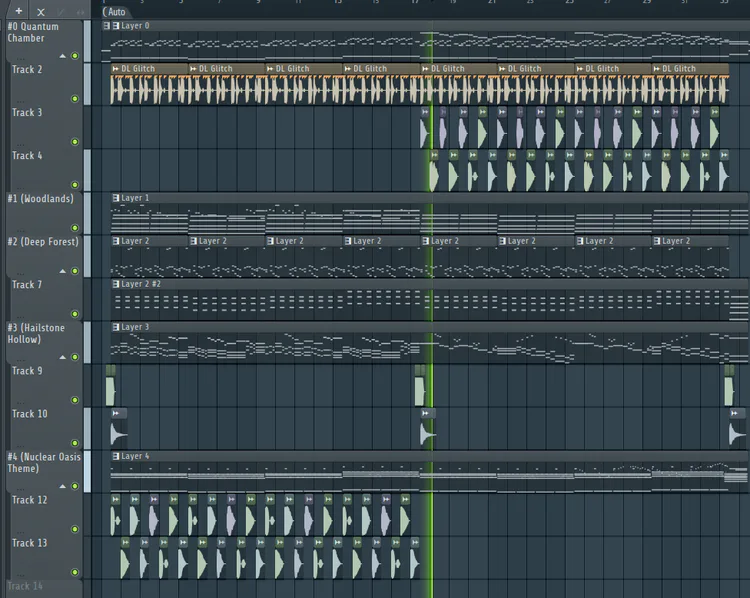The image size is (750, 598).
Task: Select the #4 (Nuclear Oasis Theme) track name
Action: pyautogui.click(x=44, y=463)
